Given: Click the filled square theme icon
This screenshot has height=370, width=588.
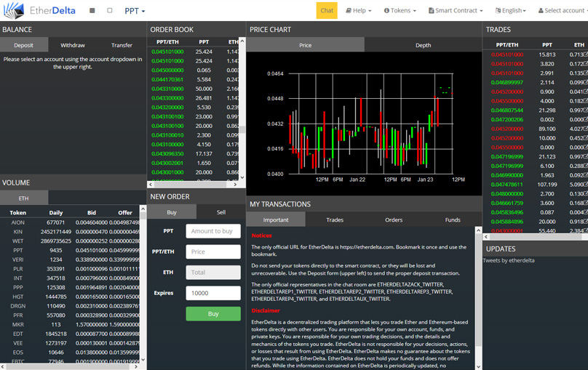Looking at the screenshot, I should (x=92, y=10).
